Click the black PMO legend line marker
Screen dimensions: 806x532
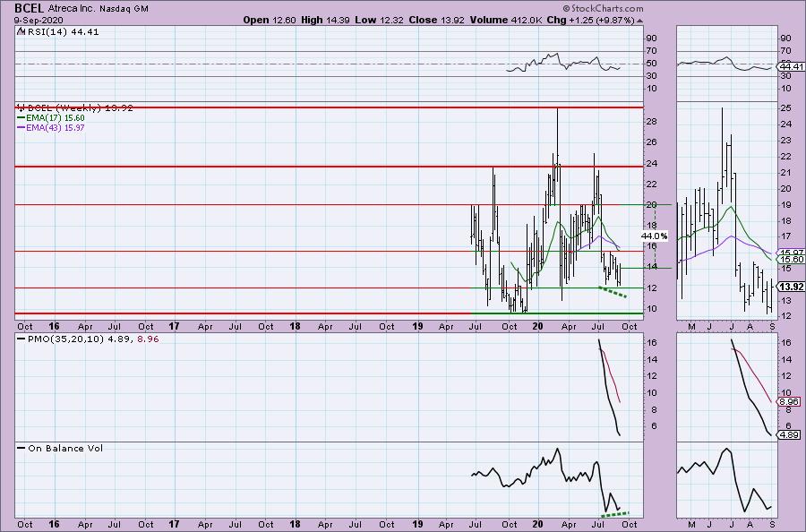coord(21,339)
